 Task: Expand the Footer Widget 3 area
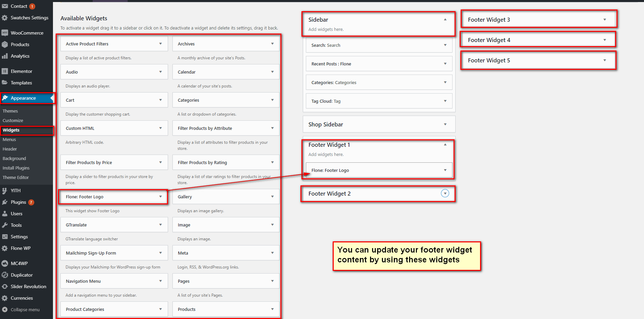[x=605, y=20]
